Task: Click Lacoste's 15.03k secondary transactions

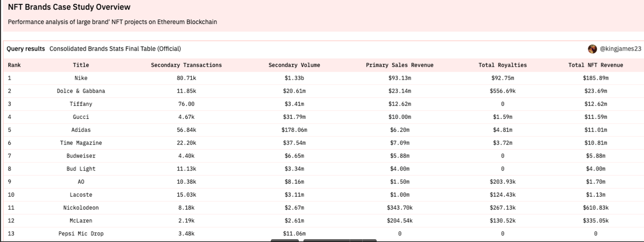Action: tap(186, 195)
